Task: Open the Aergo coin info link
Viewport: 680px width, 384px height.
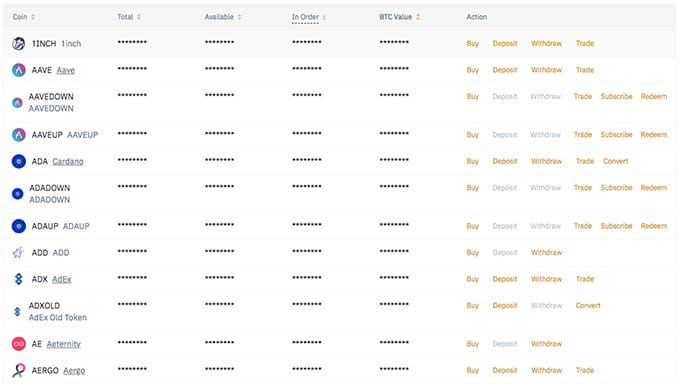Action: (x=74, y=371)
